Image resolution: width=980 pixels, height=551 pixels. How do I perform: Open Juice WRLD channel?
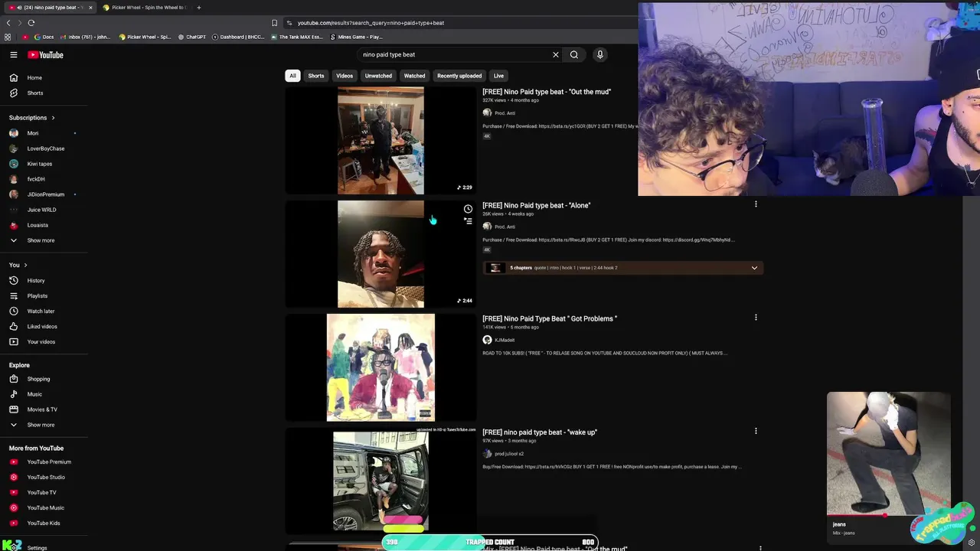tap(43, 210)
